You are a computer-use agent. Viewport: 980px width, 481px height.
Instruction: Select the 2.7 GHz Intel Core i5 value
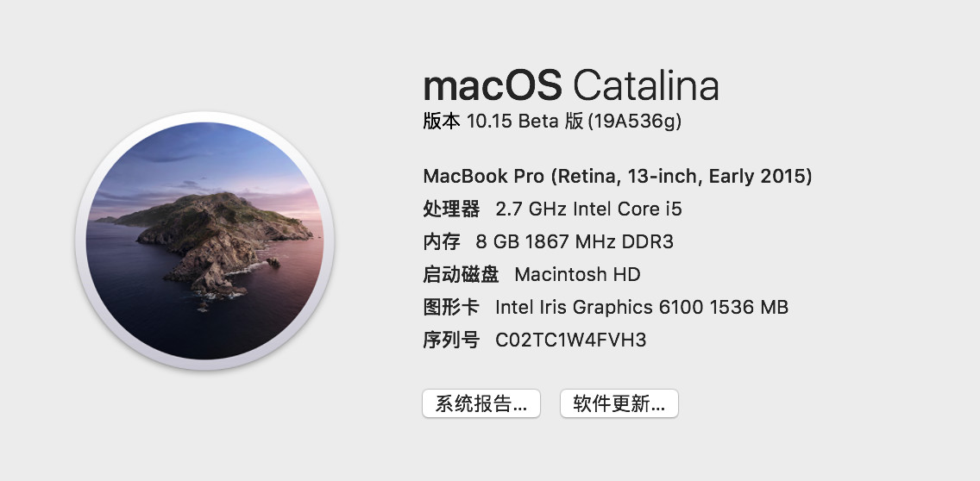pyautogui.click(x=588, y=209)
